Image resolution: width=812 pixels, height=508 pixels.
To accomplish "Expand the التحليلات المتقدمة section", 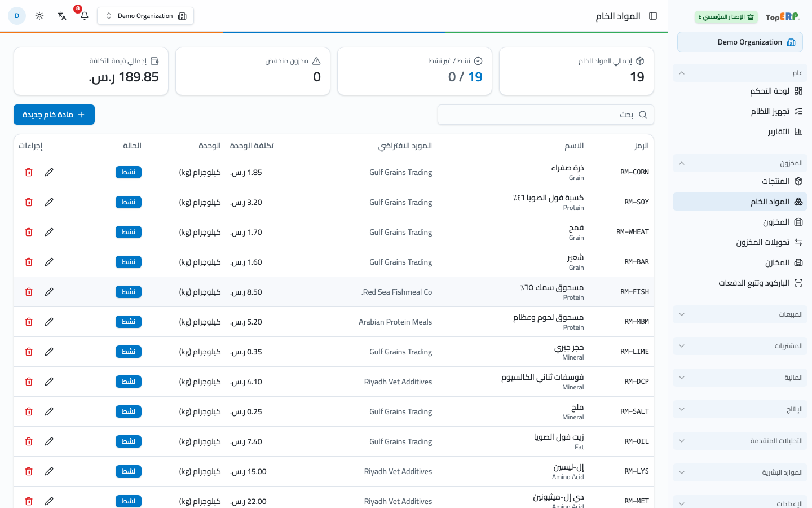I will [740, 441].
